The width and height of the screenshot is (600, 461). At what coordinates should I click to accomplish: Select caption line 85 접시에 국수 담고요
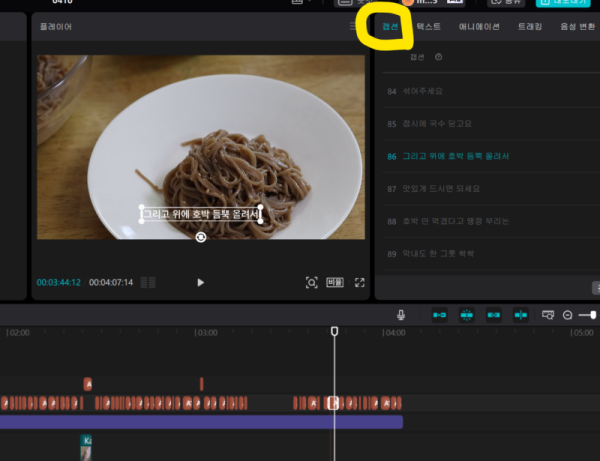tap(435, 124)
